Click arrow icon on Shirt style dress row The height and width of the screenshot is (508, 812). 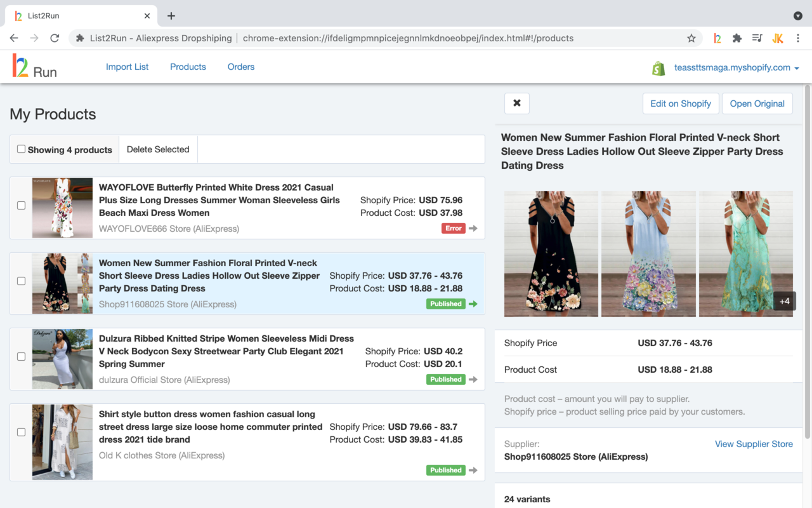(473, 471)
